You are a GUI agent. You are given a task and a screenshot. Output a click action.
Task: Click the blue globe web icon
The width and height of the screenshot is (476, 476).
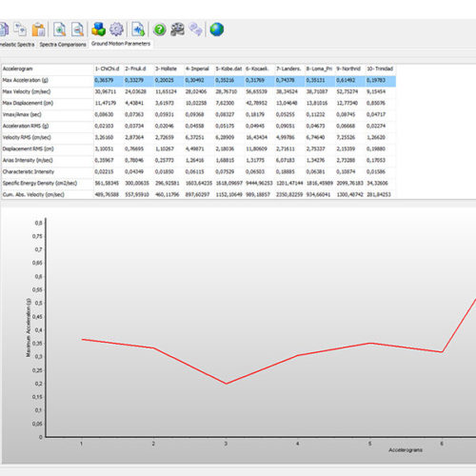point(217,30)
